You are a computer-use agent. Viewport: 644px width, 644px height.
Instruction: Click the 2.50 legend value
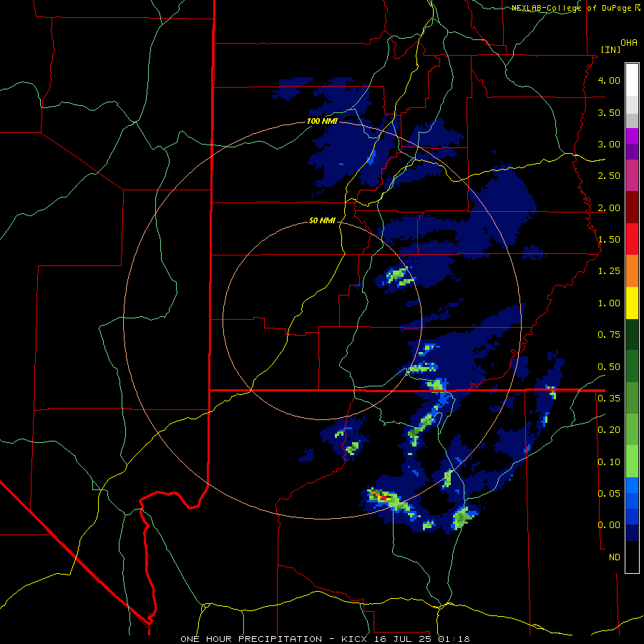coord(609,176)
